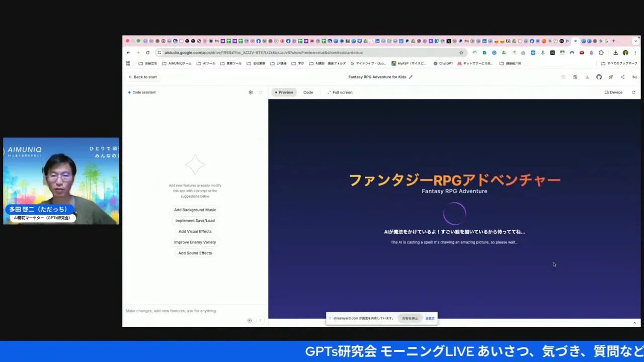The image size is (644, 362).
Task: Open preview in Full screen
Action: point(340,93)
